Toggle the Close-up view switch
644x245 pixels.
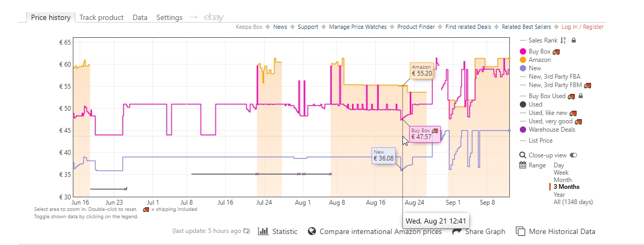click(x=573, y=155)
